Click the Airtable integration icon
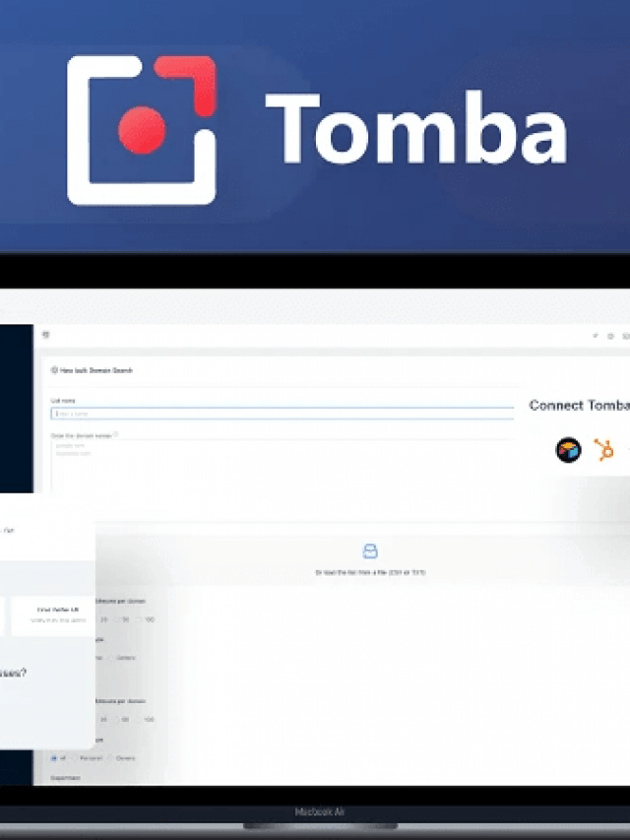The image size is (630, 840). click(568, 450)
